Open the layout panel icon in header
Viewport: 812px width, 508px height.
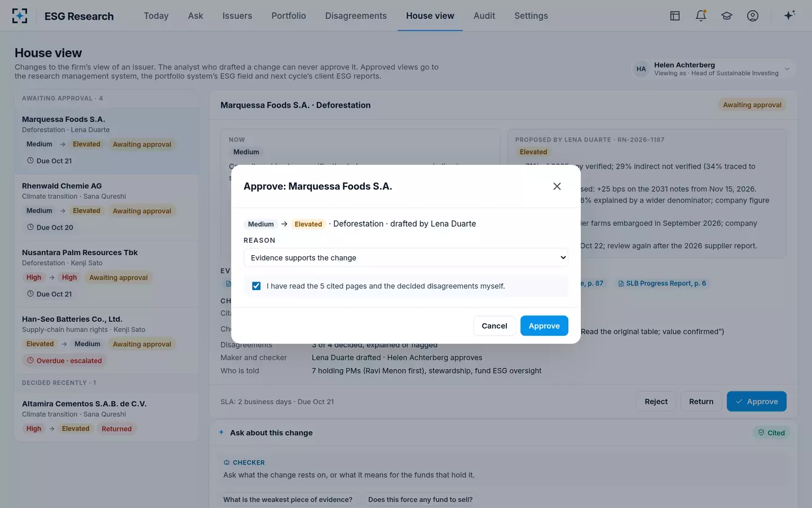[x=675, y=16]
